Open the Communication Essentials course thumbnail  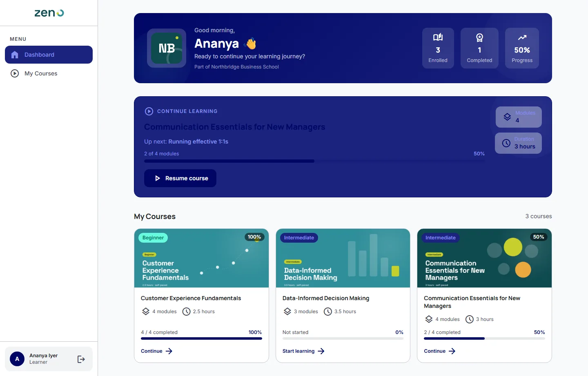484,258
